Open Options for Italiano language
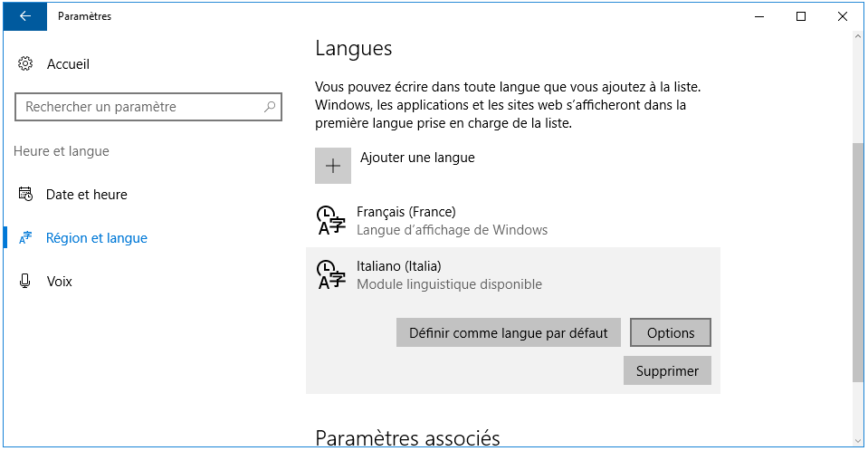This screenshot has height=451, width=868. point(671,332)
